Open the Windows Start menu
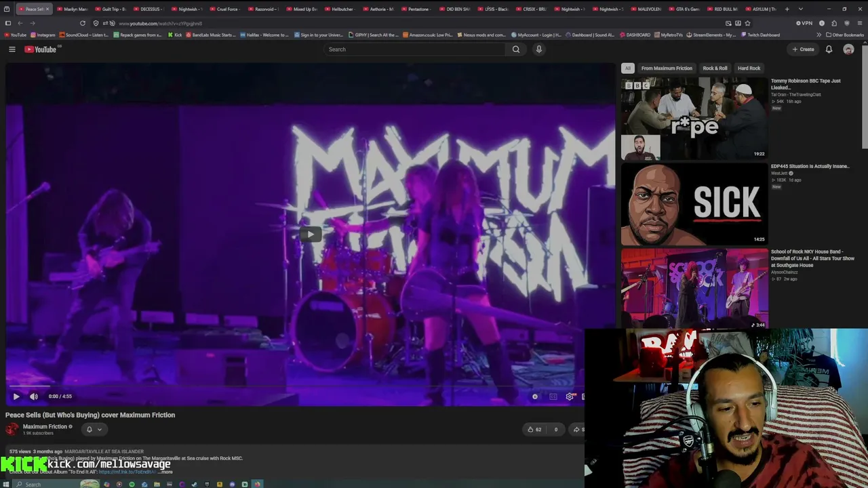 (x=7, y=484)
